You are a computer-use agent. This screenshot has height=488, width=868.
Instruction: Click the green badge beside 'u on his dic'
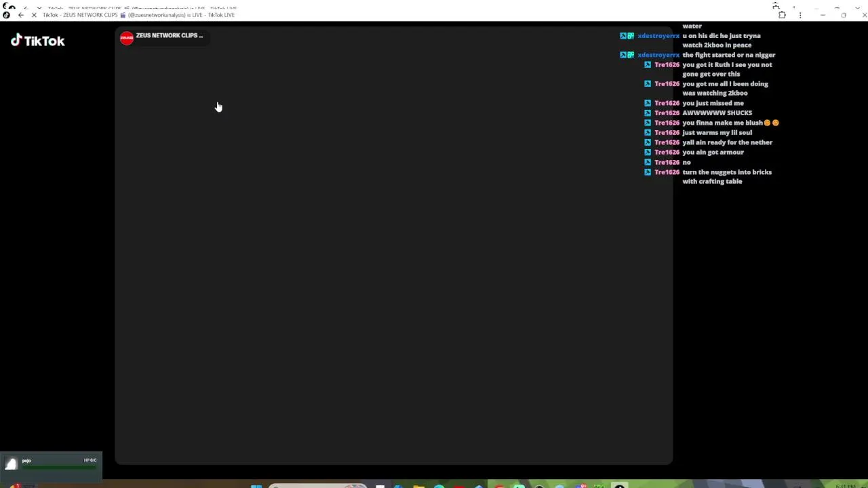click(631, 36)
